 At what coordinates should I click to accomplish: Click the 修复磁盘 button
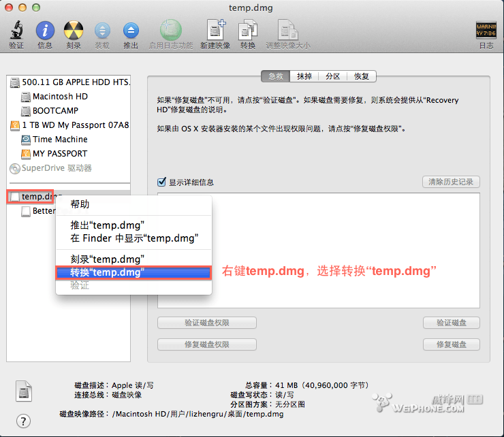pyautogui.click(x=451, y=344)
